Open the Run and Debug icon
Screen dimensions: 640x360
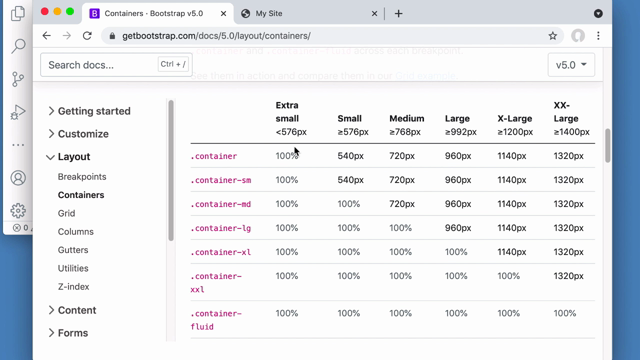tap(18, 112)
